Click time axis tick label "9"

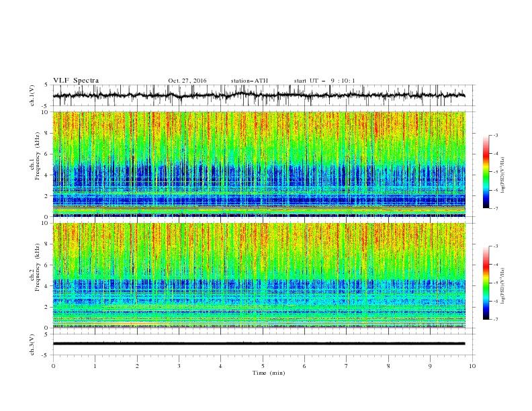(430, 366)
